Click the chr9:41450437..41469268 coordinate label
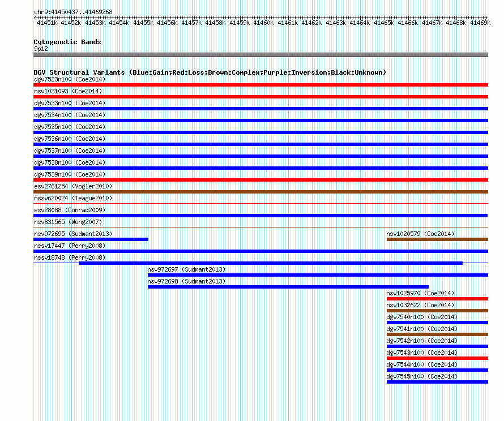This screenshot has width=504, height=421. [x=73, y=12]
